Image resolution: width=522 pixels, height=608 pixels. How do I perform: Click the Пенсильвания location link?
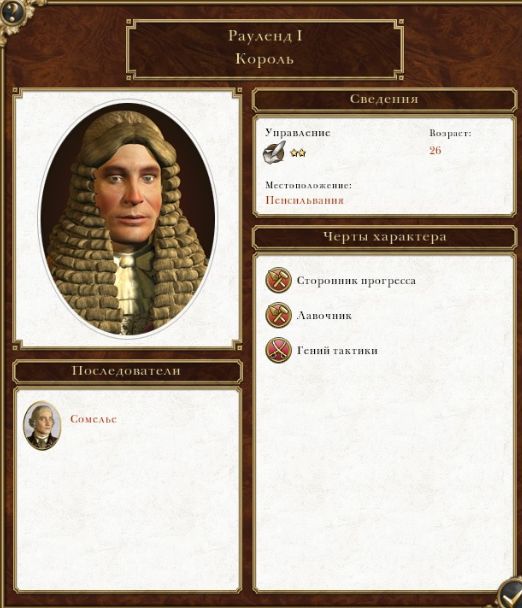(x=304, y=200)
